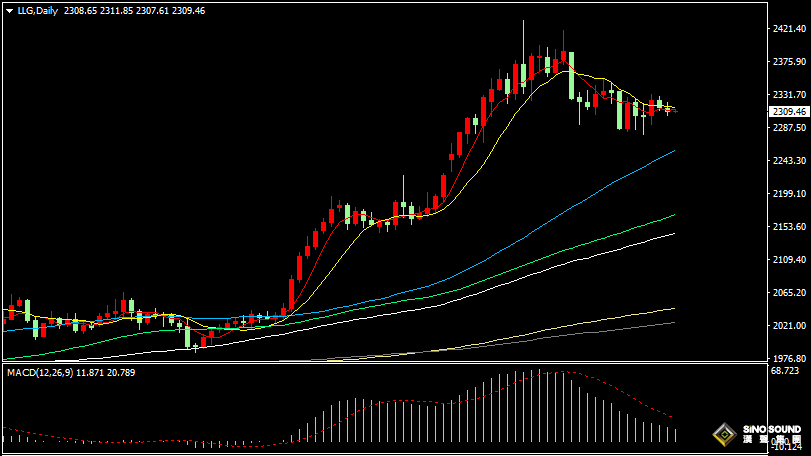811x456 pixels.
Task: Click the 2065.20 price axis label
Action: pyautogui.click(x=789, y=293)
